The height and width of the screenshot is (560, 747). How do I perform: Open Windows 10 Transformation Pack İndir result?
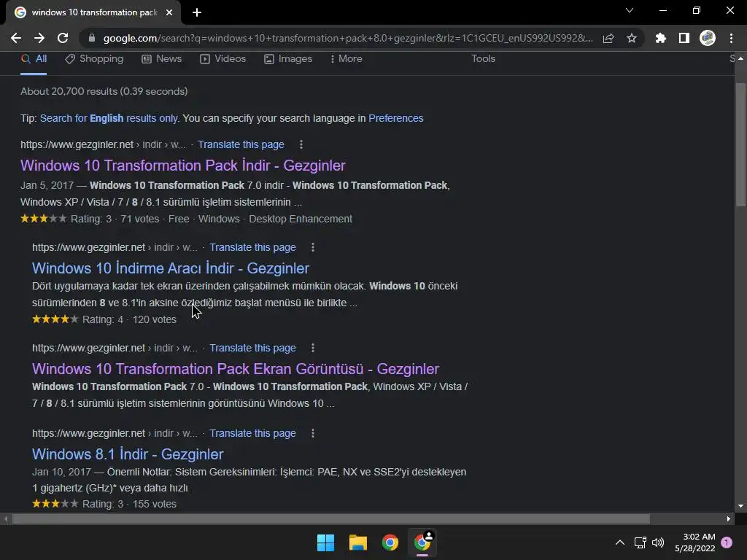pos(183,166)
